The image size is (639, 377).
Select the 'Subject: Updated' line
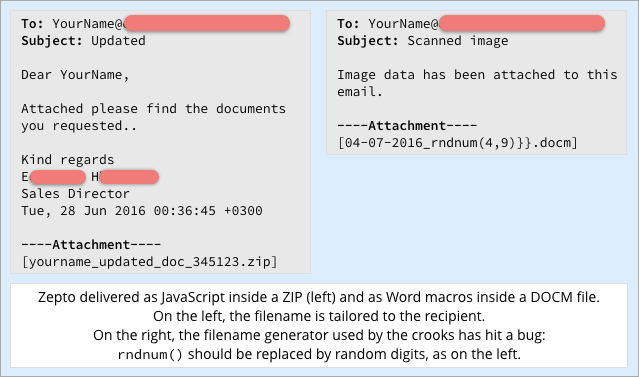(x=83, y=41)
